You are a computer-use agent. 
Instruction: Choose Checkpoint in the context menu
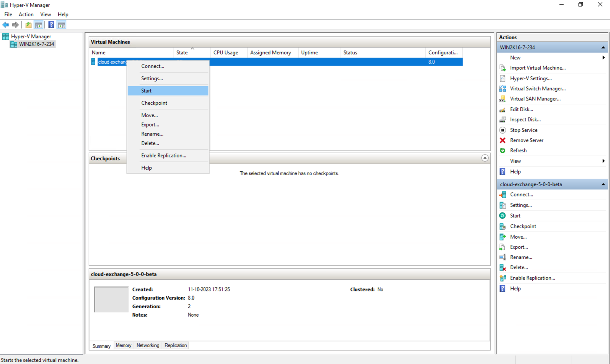[x=168, y=103]
